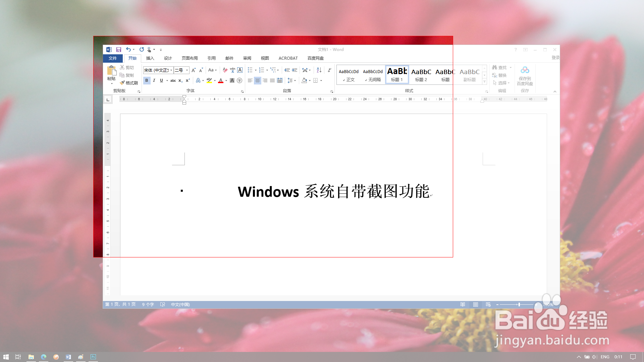Increase font size with grow font icon
This screenshot has height=362, width=644.
click(194, 70)
